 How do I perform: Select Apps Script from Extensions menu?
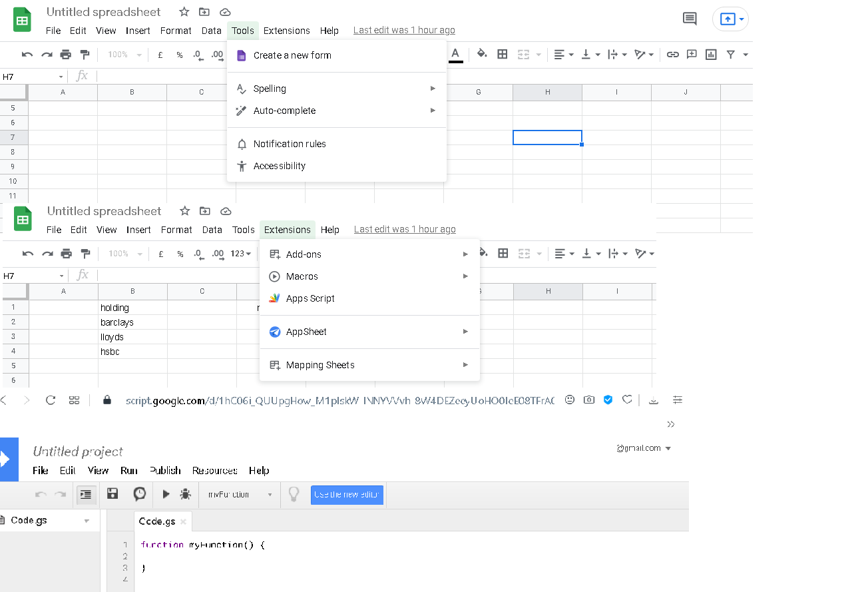(310, 298)
